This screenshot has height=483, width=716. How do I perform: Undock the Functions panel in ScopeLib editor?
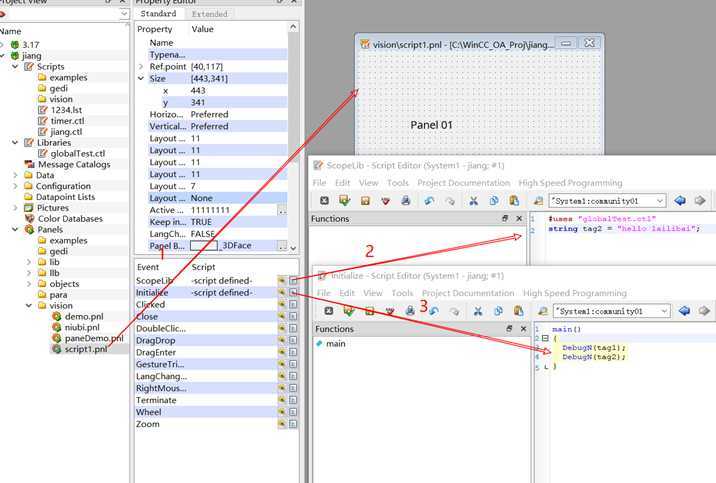tap(505, 219)
